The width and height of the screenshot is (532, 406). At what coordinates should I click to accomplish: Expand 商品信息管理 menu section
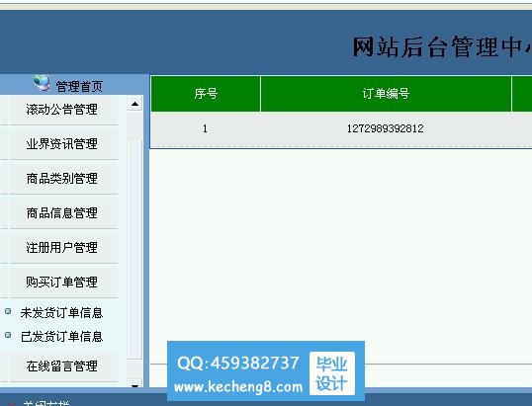click(x=61, y=212)
